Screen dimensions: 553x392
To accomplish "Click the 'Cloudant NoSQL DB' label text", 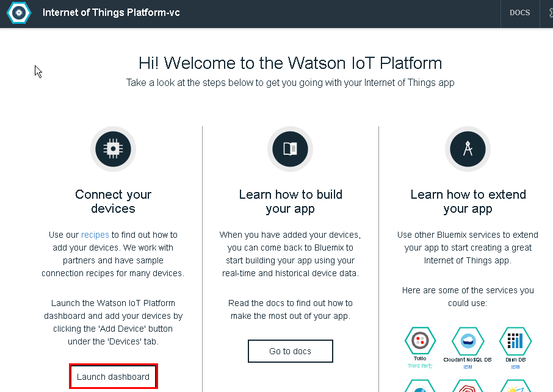I will click(x=468, y=360).
